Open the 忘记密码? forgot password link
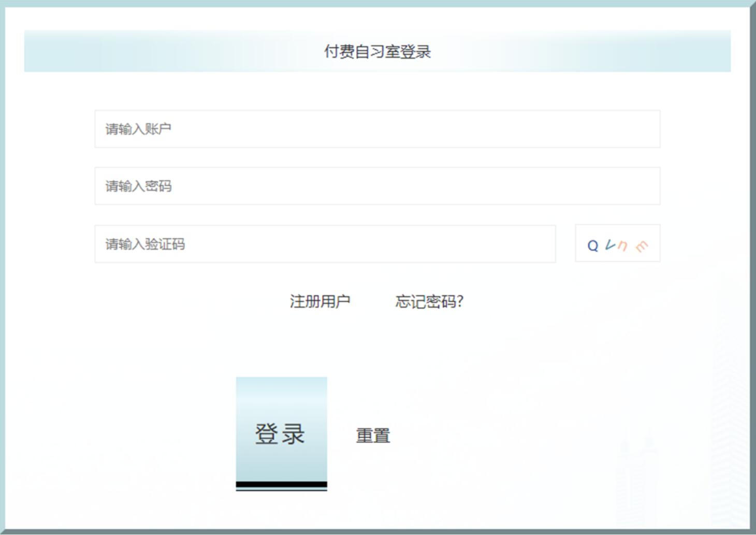 429,301
